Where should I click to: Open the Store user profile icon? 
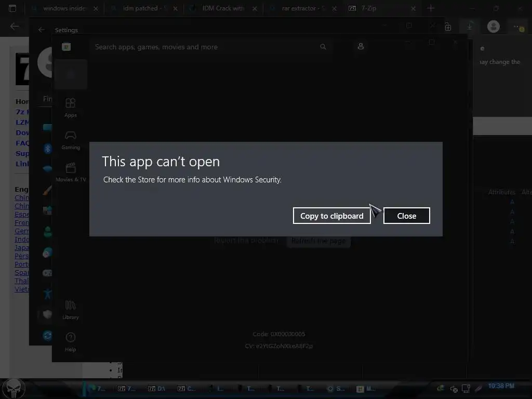(361, 46)
